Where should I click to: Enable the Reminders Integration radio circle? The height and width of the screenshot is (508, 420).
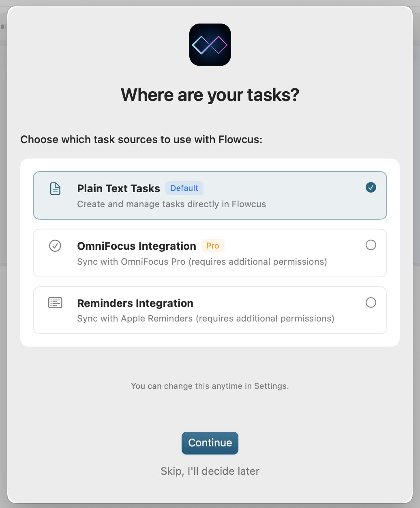[x=371, y=302]
